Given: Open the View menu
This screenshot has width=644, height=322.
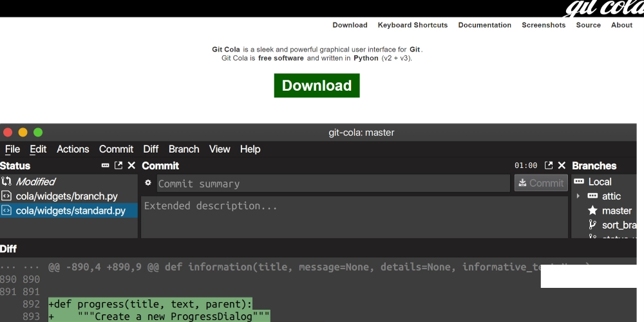Looking at the screenshot, I should (219, 149).
